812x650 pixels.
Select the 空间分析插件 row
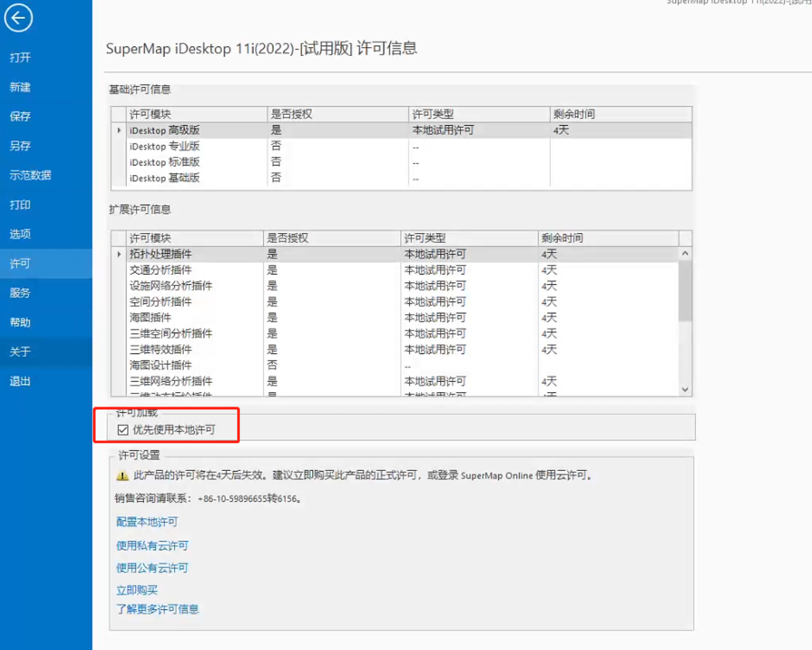click(x=395, y=301)
